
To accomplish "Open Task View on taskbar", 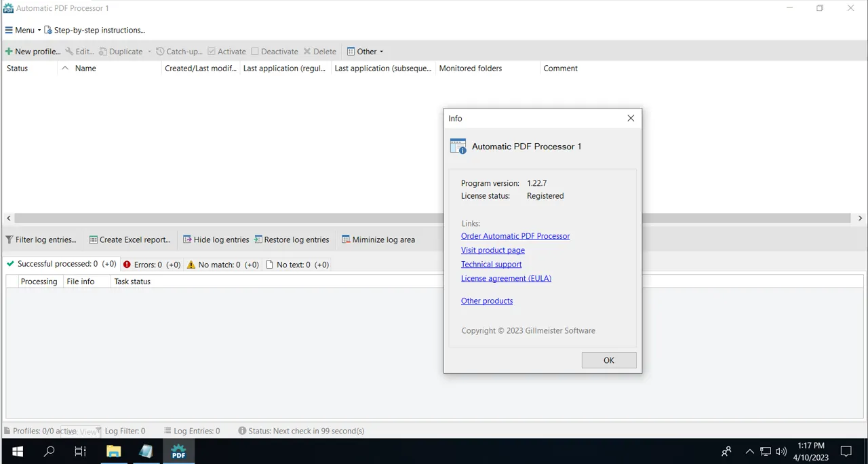I will click(x=80, y=451).
